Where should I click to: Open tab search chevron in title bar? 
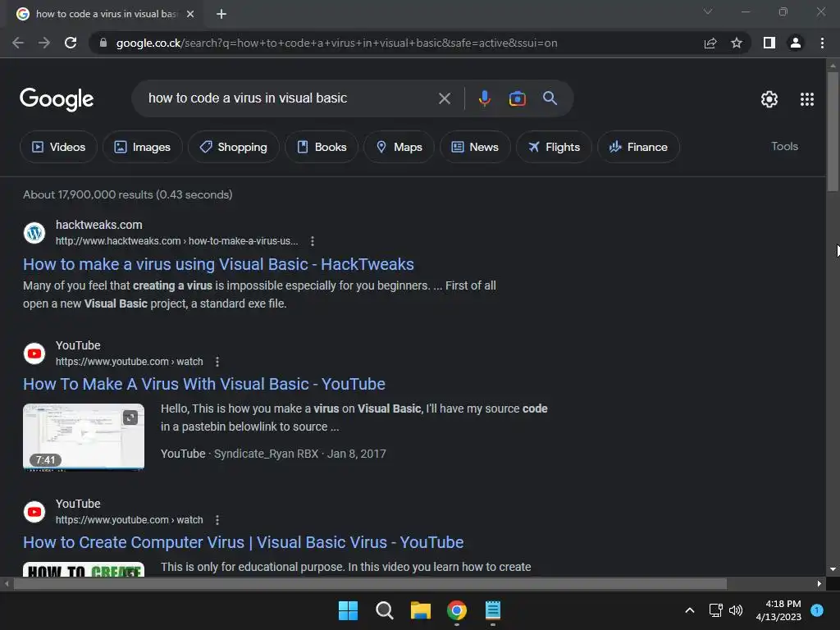coord(708,11)
